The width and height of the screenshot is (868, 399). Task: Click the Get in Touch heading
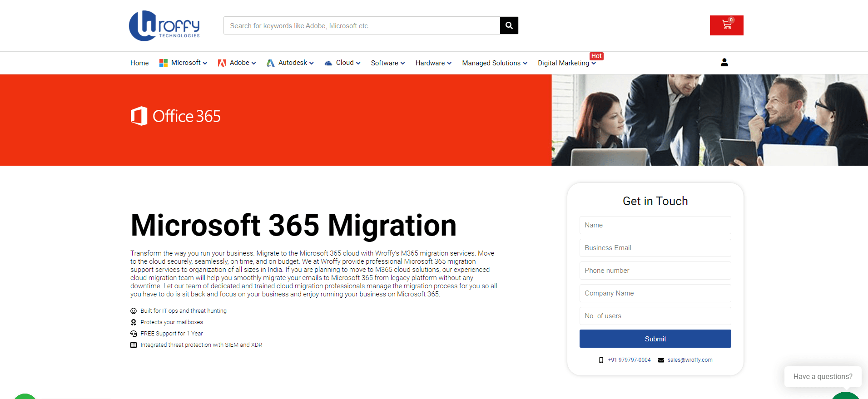tap(655, 201)
